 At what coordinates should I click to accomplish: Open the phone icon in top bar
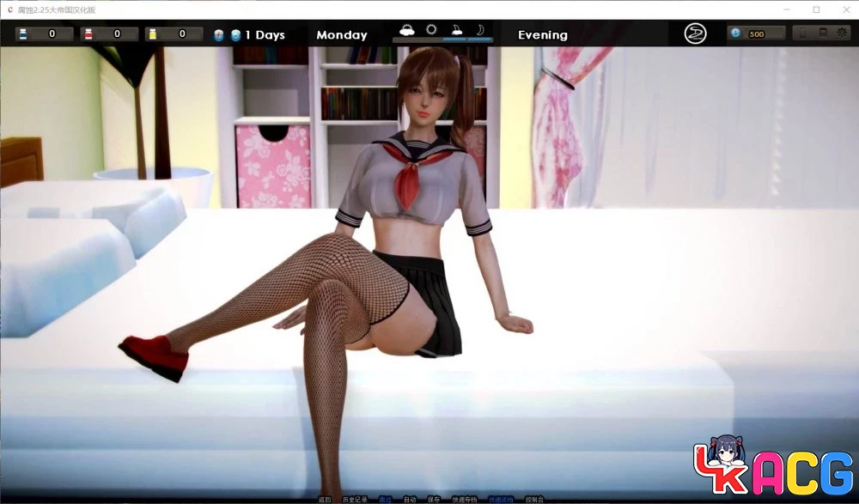pyautogui.click(x=804, y=33)
